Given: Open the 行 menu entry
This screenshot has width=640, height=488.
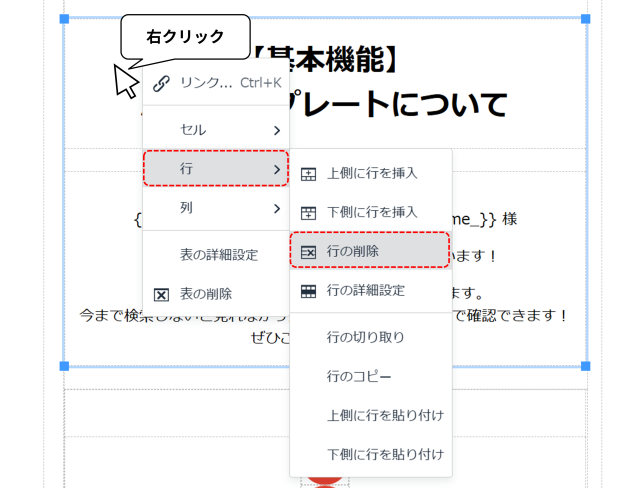Looking at the screenshot, I should click(x=216, y=169).
